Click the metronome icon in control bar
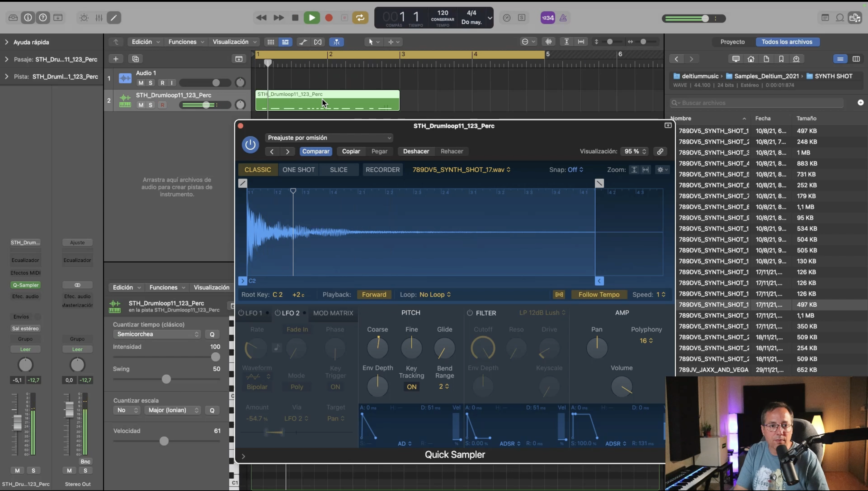Image resolution: width=868 pixels, height=491 pixels. [563, 18]
